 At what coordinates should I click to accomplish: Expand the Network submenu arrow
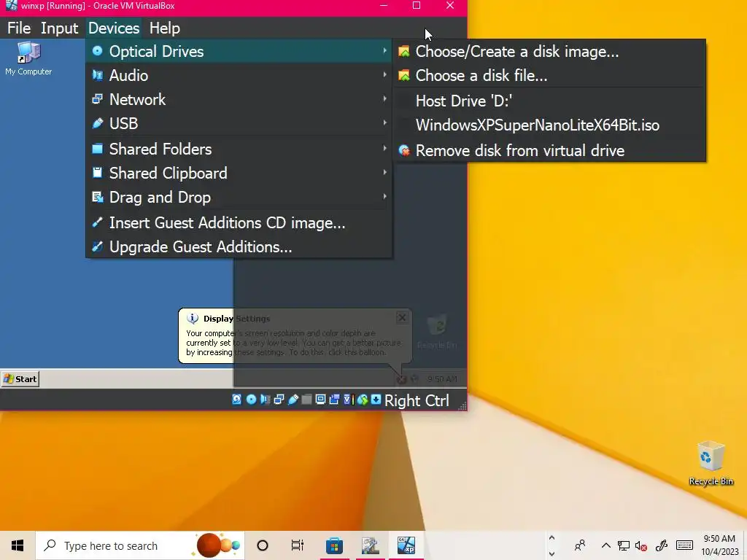coord(384,99)
